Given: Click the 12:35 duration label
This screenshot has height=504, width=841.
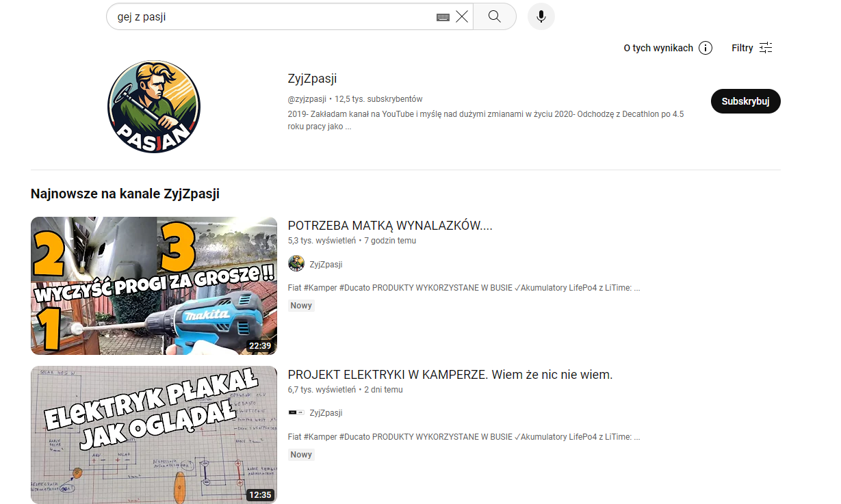Looking at the screenshot, I should coord(260,495).
